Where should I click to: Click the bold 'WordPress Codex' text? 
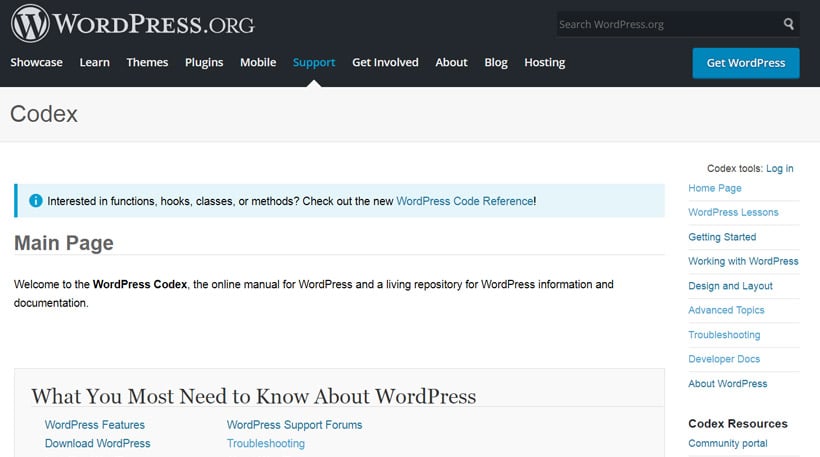[140, 284]
